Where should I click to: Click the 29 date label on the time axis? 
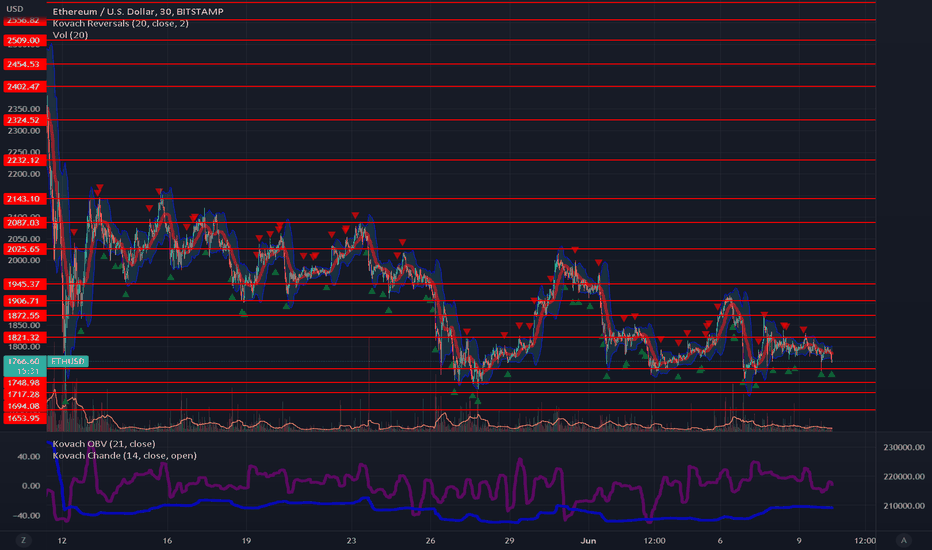[509, 540]
